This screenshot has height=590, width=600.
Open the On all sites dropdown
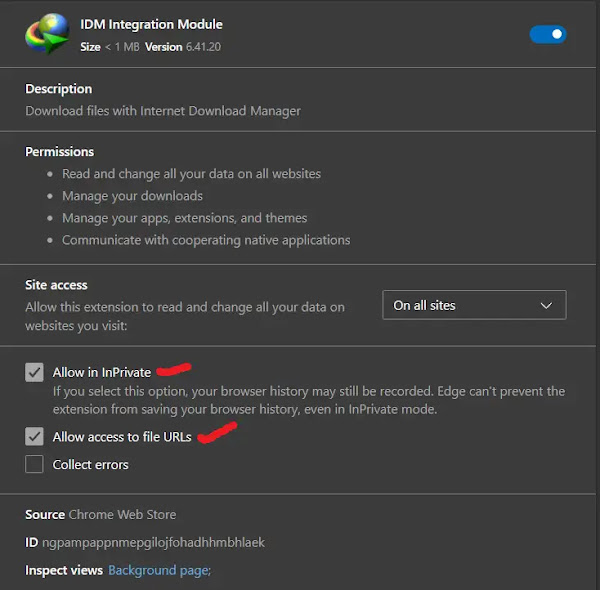coord(473,305)
